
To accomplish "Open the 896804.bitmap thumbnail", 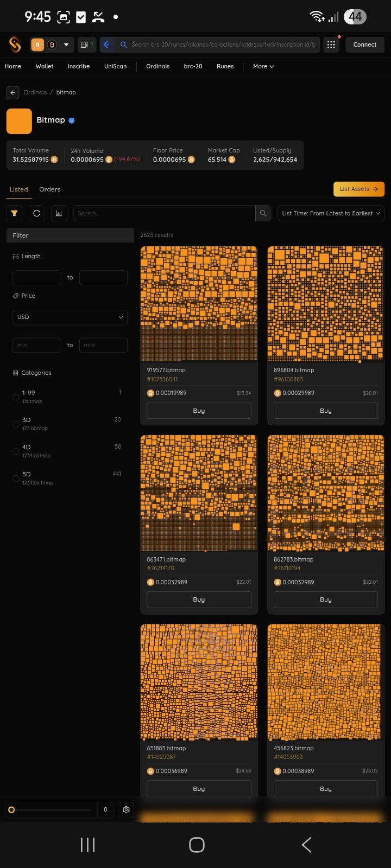I will tap(326, 303).
